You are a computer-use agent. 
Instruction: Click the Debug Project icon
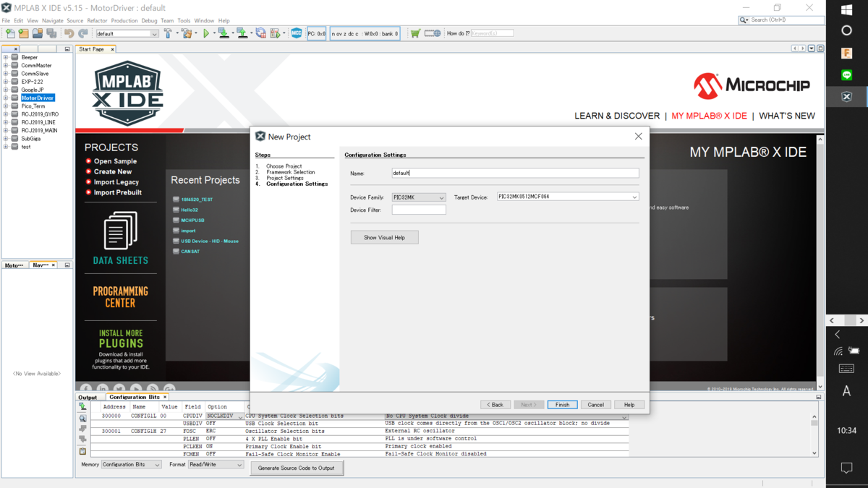pyautogui.click(x=275, y=33)
